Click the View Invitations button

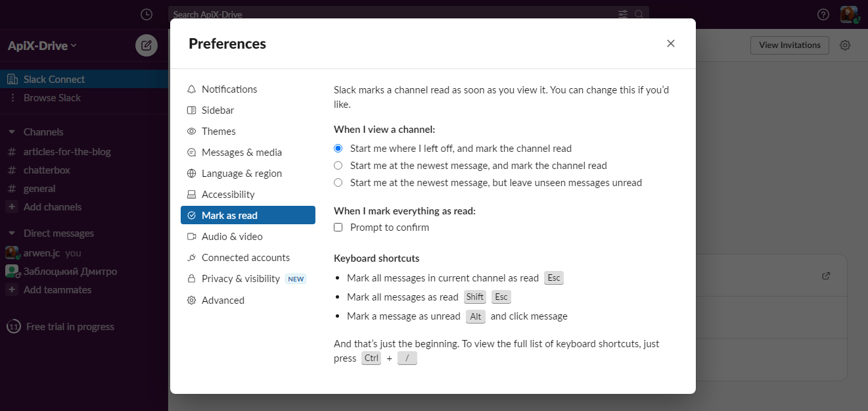(x=789, y=45)
